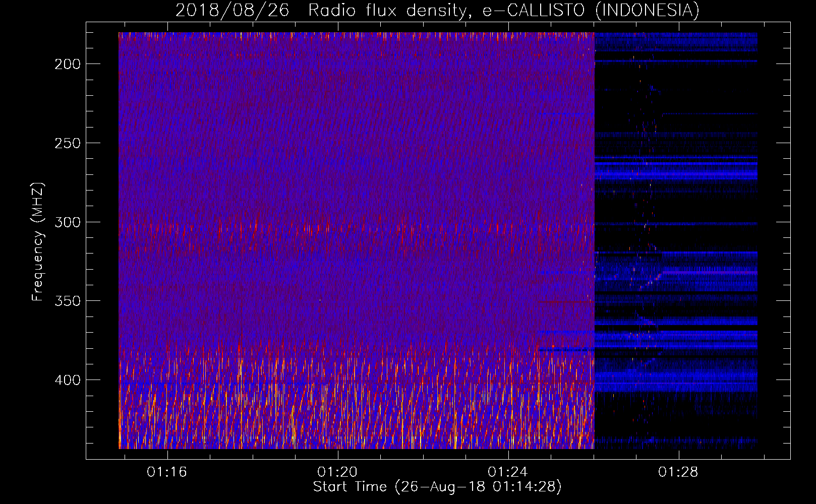
Task: Click the 200 frequency tick label
Action: click(68, 64)
